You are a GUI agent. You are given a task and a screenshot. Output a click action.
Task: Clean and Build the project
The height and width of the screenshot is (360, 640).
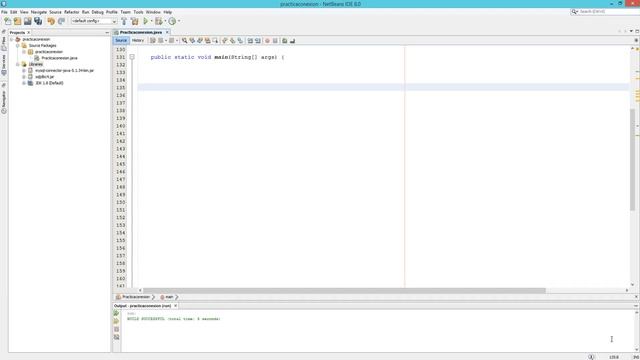tap(134, 21)
